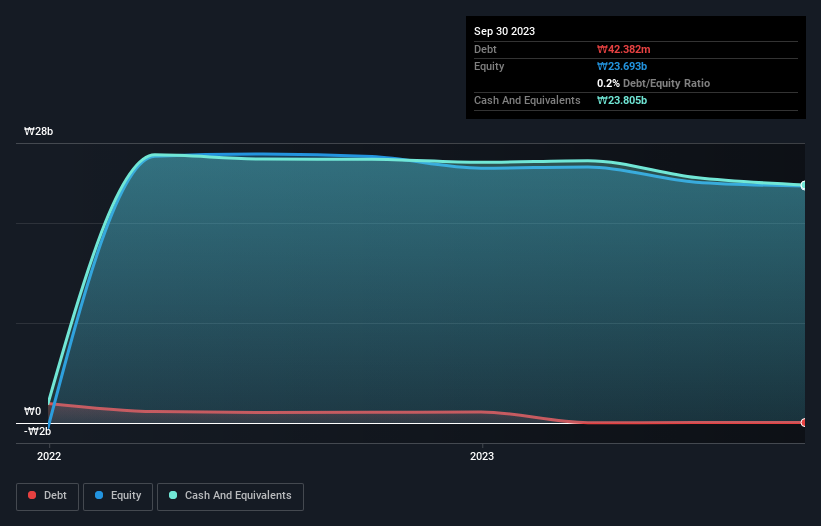Click the red debt endpoint marker
821x526 pixels.
point(804,422)
